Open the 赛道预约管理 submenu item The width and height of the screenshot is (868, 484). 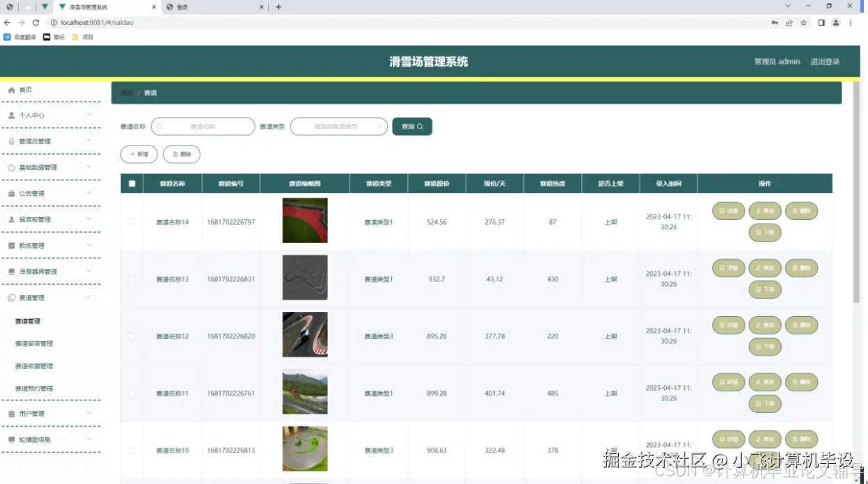tap(34, 389)
